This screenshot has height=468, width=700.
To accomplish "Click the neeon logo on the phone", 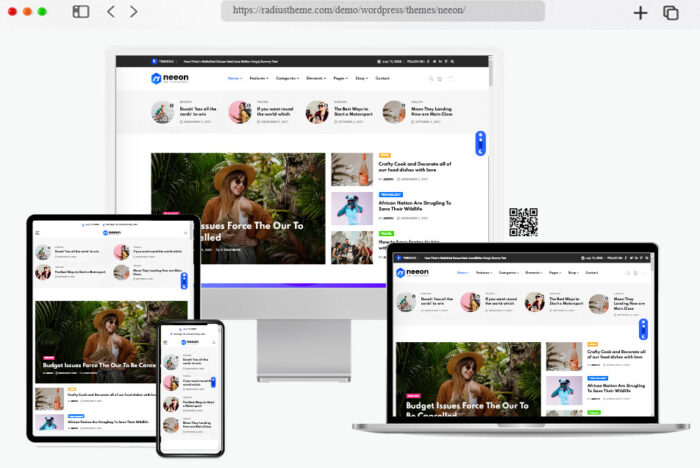I will coord(190,342).
